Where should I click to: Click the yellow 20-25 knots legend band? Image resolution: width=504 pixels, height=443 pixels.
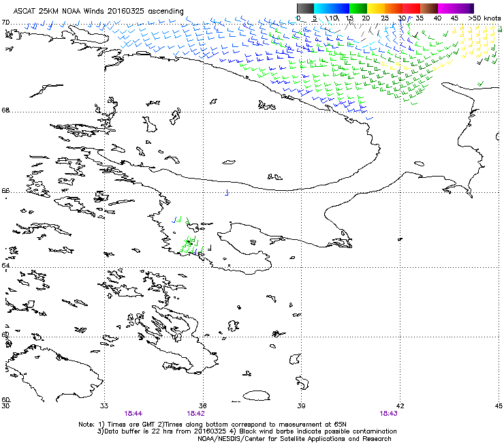(376, 8)
